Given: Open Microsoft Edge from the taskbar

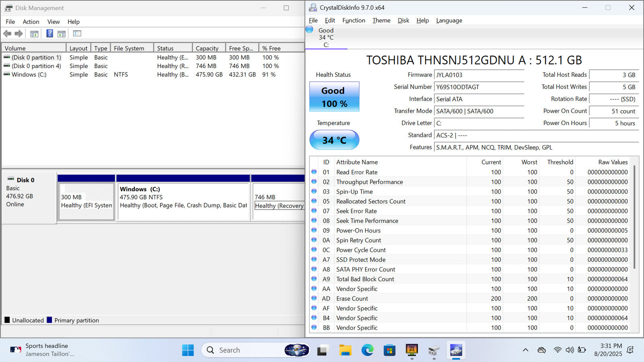Looking at the screenshot, I should click(367, 350).
